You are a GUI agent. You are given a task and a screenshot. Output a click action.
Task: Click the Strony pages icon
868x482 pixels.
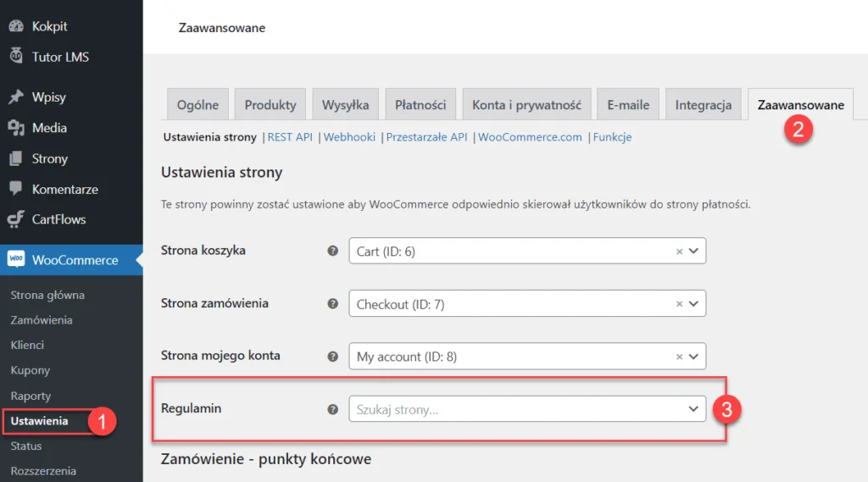(16, 158)
